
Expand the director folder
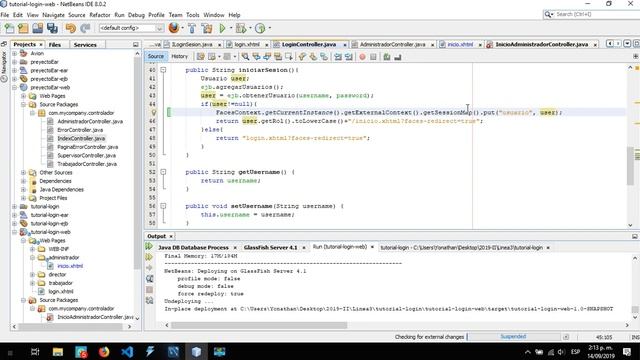33,274
